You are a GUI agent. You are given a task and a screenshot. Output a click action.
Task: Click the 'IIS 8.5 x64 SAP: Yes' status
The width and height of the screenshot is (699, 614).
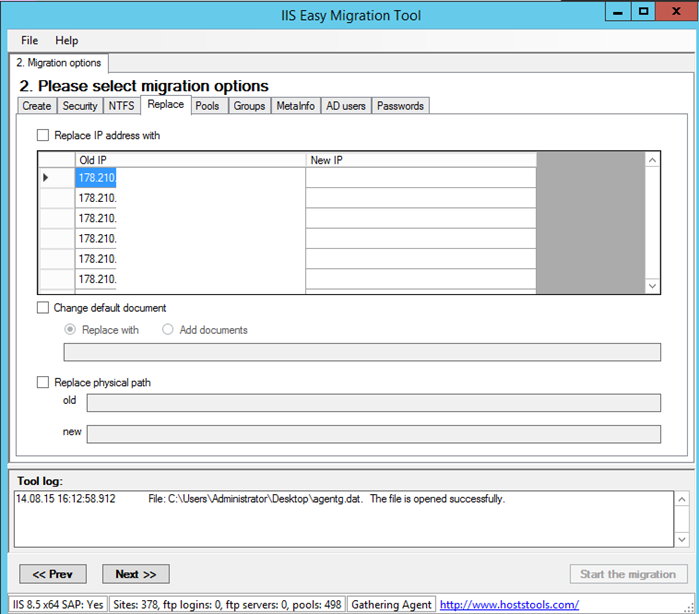pos(58,605)
